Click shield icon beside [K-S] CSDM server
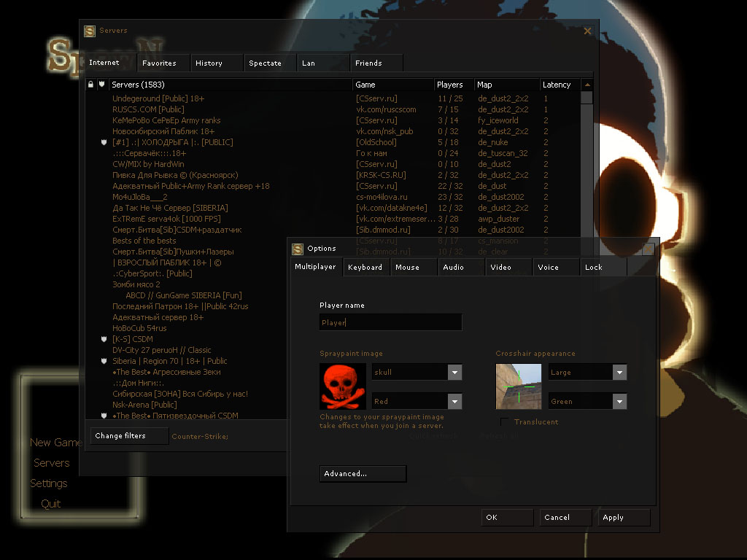The height and width of the screenshot is (560, 747). (x=104, y=339)
